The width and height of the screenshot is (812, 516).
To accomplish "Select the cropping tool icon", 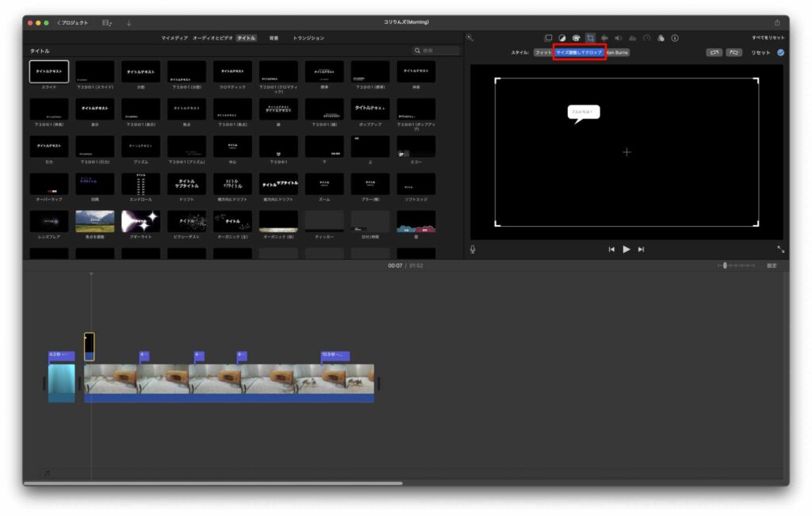I will coord(591,37).
